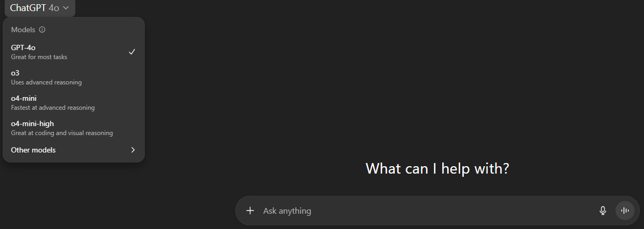
Task: Click the checkmark next to GPT-4o
Action: click(x=132, y=52)
